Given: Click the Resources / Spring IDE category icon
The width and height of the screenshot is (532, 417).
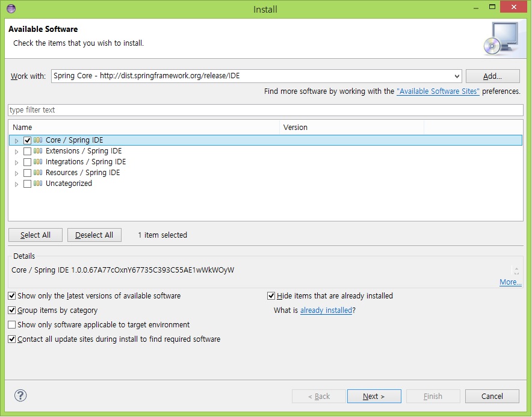Looking at the screenshot, I should (38, 173).
